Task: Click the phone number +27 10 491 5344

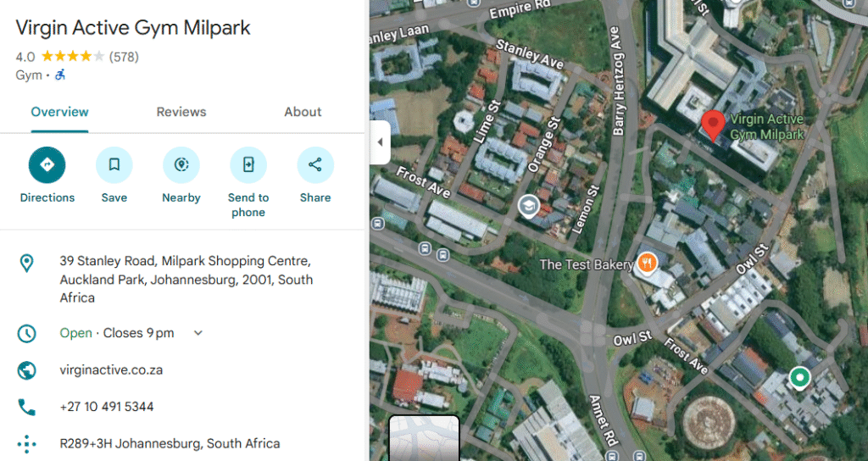Action: point(107,407)
